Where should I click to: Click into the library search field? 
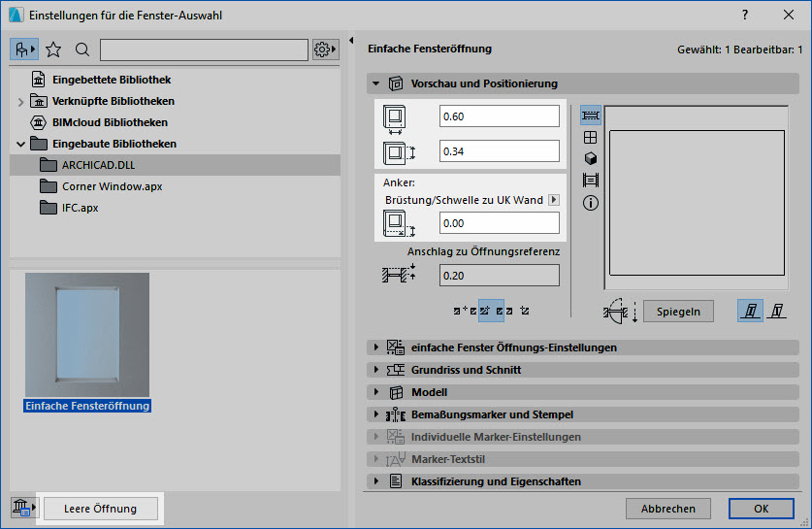click(204, 50)
